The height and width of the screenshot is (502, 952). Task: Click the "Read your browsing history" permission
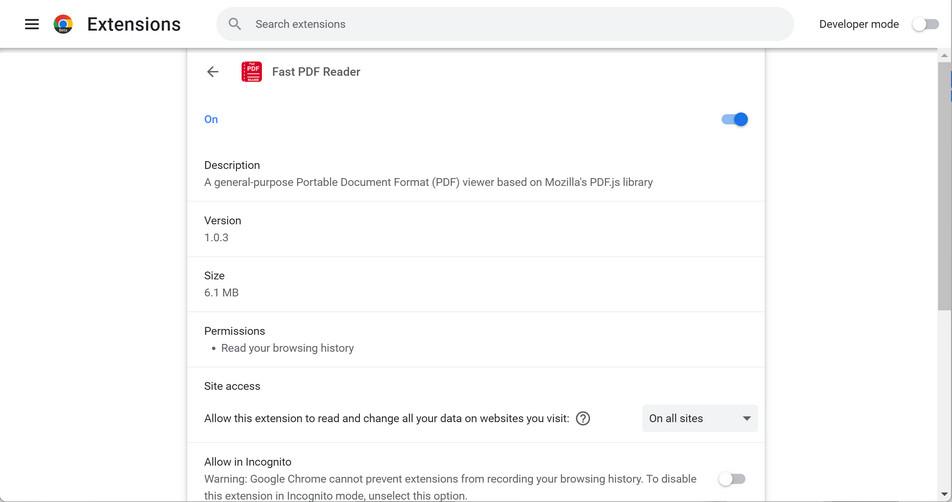coord(287,348)
